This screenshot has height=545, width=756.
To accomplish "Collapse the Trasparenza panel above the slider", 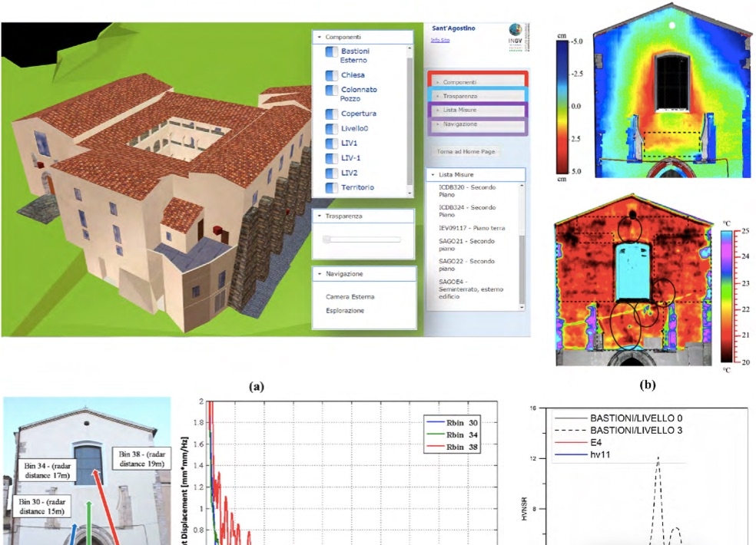I will click(363, 216).
